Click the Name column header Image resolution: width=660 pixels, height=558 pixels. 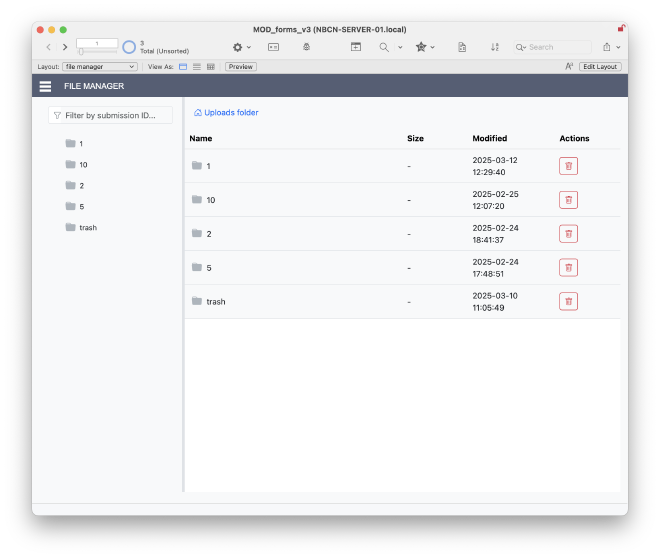click(x=201, y=138)
